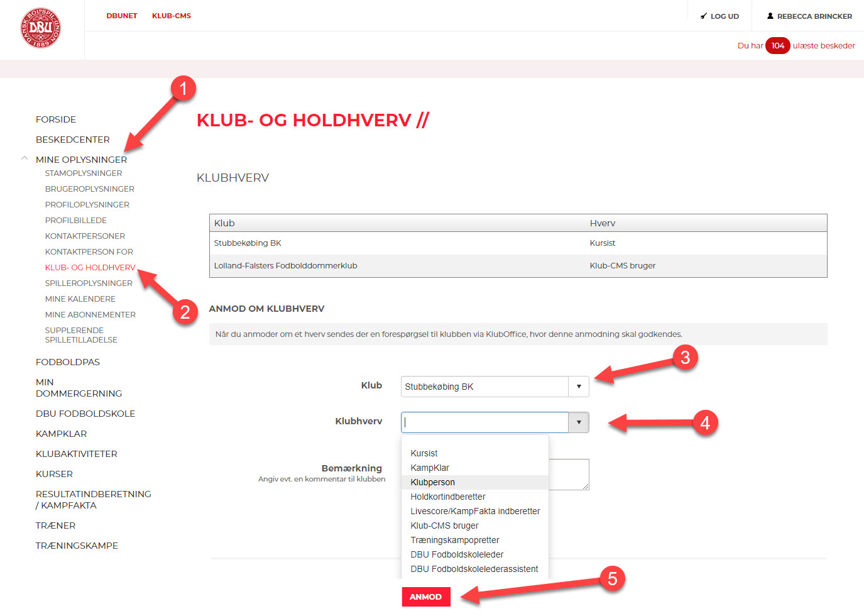Viewport: 864px width, 616px height.
Task: Open SUPPLERENDE SPILLETILLADELSE submenu item
Action: [x=81, y=335]
